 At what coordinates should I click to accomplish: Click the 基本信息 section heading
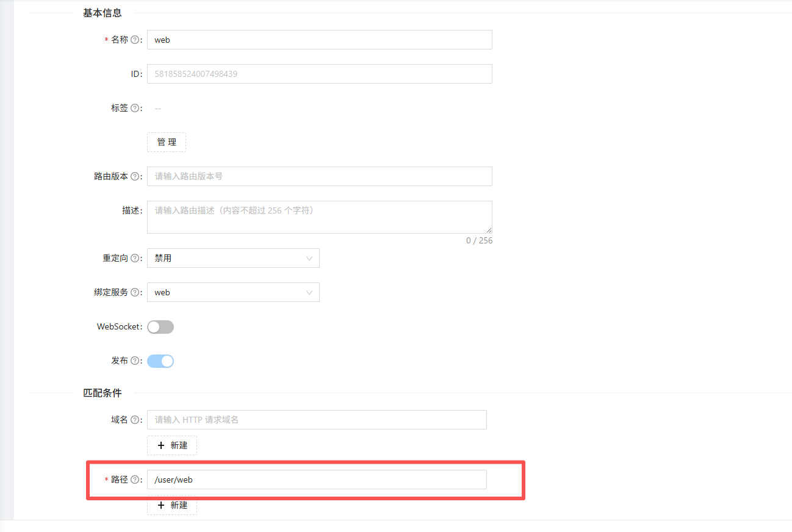pos(103,13)
